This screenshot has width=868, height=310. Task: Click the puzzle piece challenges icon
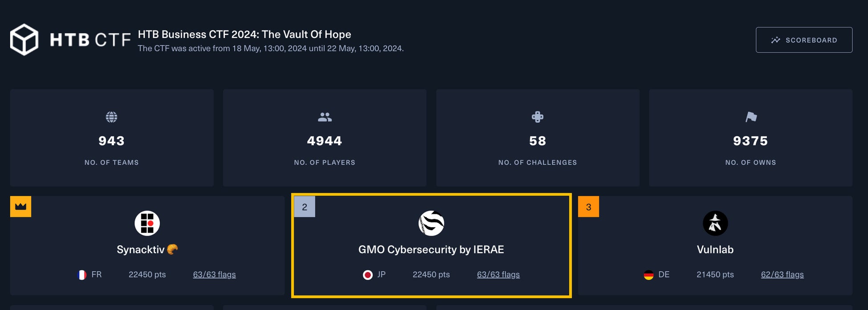[x=537, y=117]
